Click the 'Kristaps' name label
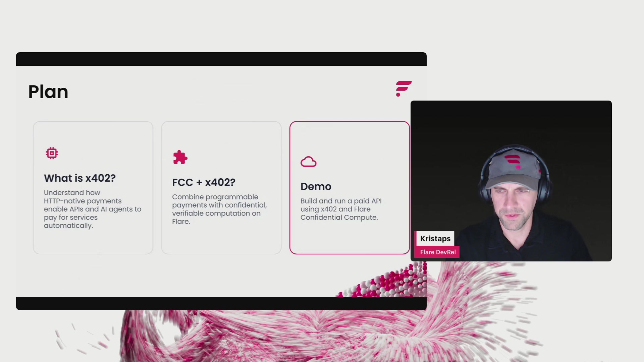This screenshot has height=362, width=644. click(435, 239)
